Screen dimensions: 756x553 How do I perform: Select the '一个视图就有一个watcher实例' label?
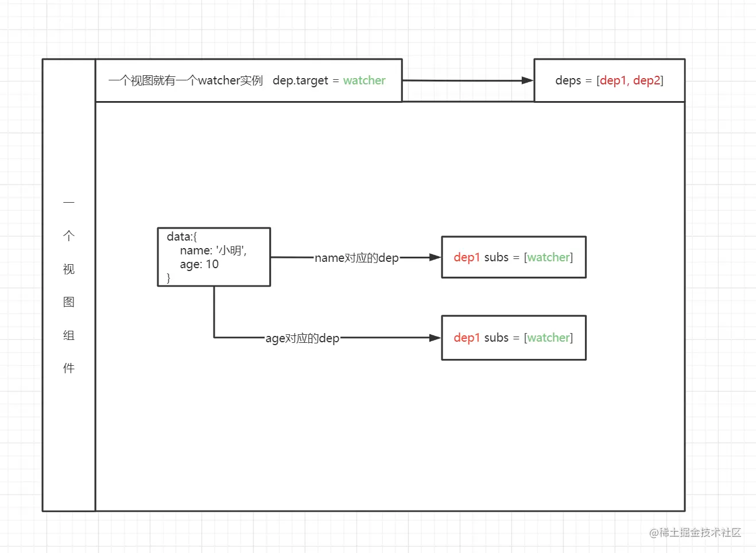[185, 81]
